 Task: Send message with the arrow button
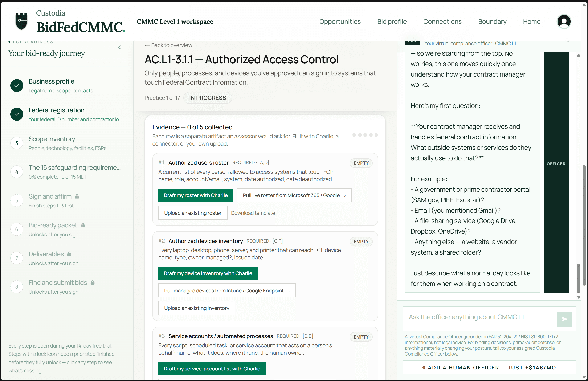pyautogui.click(x=564, y=319)
